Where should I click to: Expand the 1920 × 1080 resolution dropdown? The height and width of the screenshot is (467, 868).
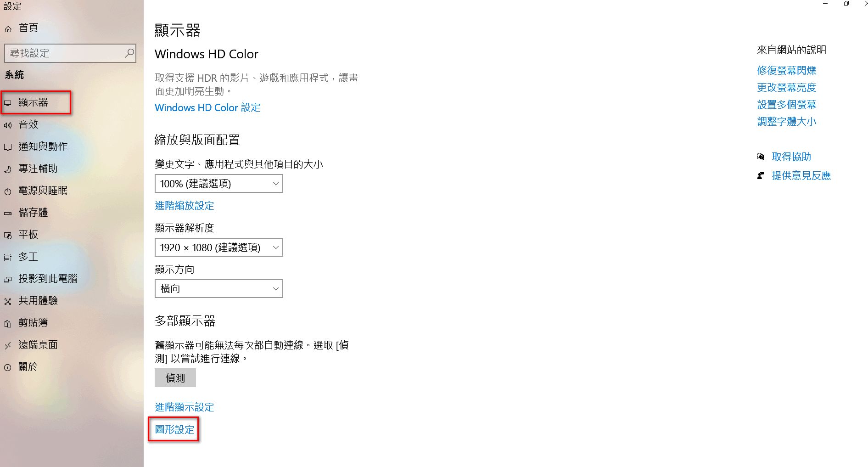(x=219, y=248)
